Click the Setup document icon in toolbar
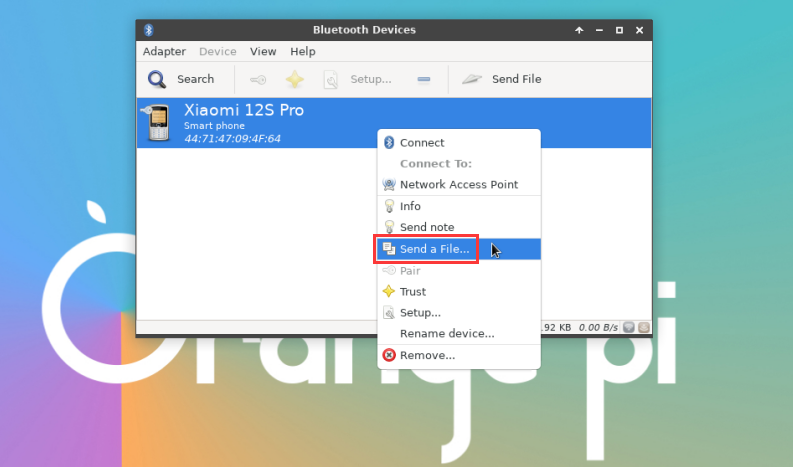The height and width of the screenshot is (467, 793). (331, 79)
